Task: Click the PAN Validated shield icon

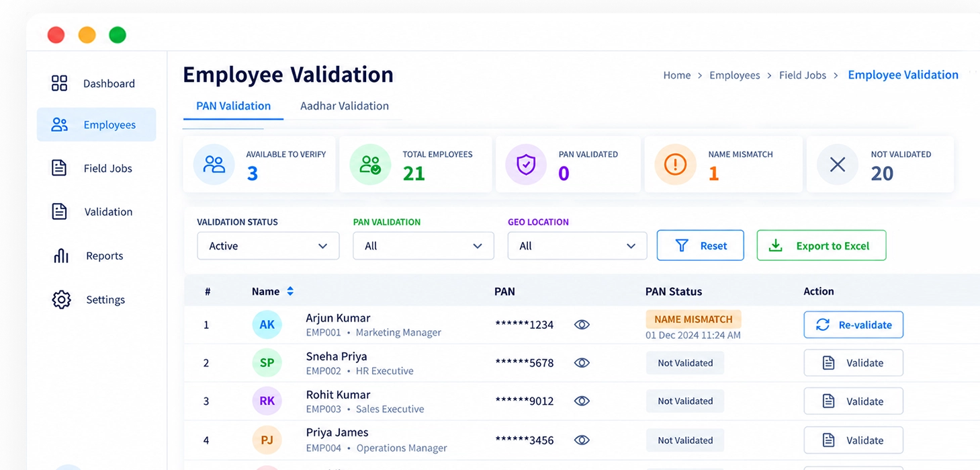Action: [x=526, y=165]
